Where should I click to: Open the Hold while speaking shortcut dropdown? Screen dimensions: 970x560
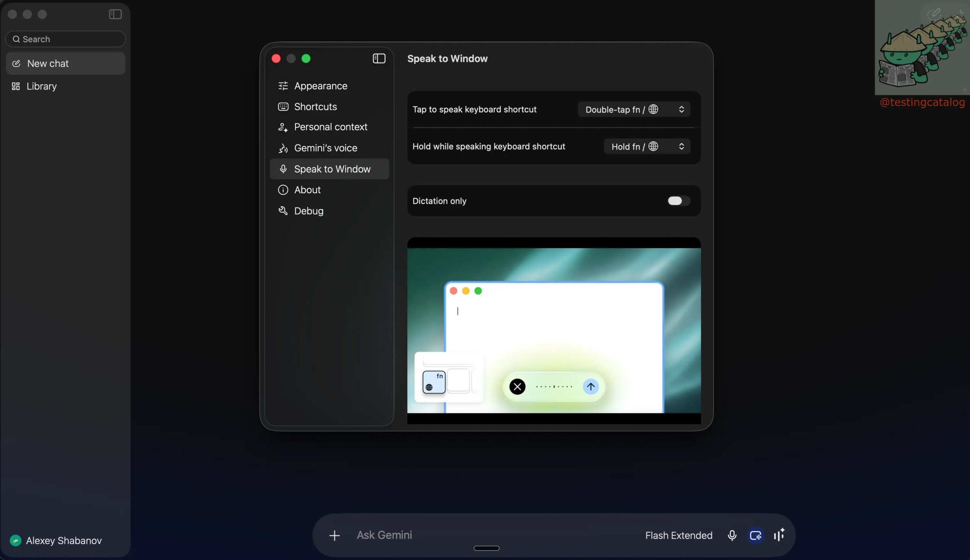(647, 147)
